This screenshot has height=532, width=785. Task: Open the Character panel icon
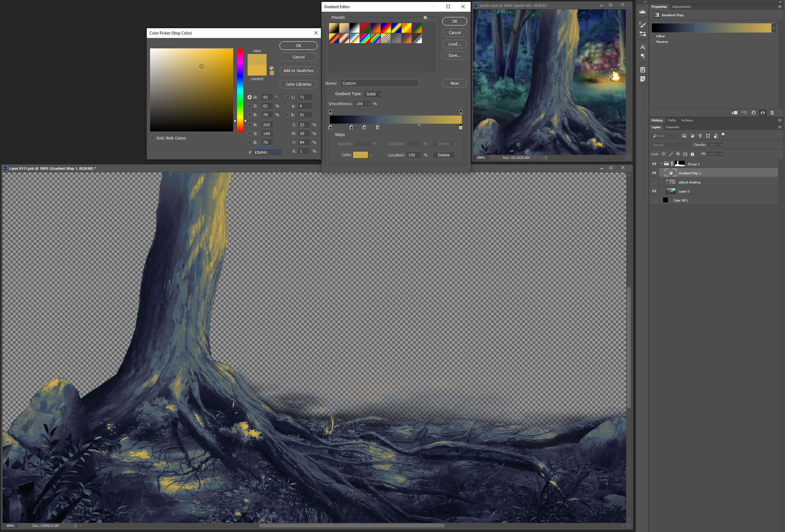642,47
